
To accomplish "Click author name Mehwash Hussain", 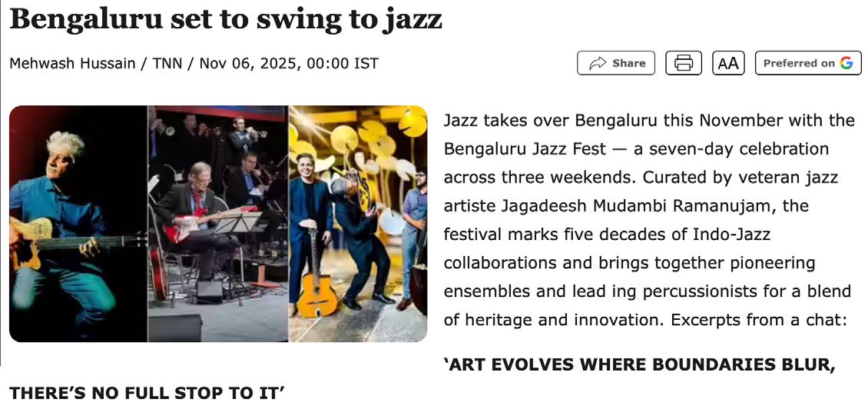I will click(x=72, y=63).
